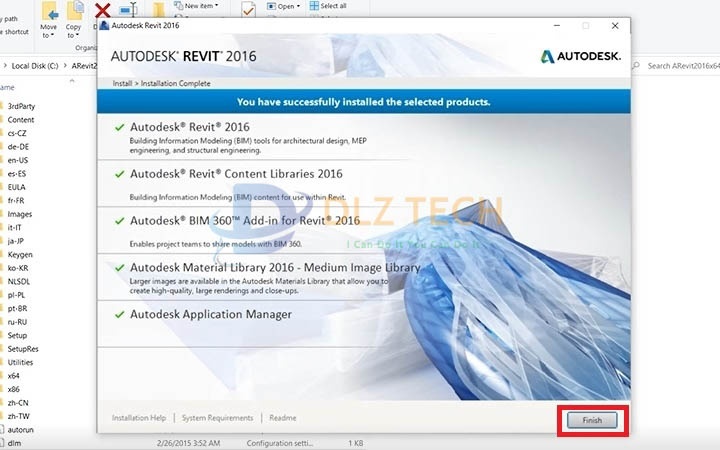Viewport: 720px width, 450px height.
Task: Select the en-US folder
Action: coord(18,160)
